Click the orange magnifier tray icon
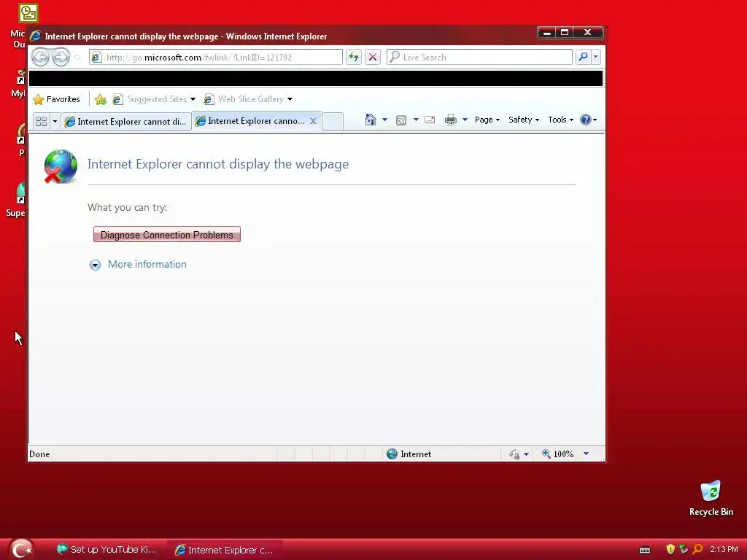 pyautogui.click(x=697, y=549)
